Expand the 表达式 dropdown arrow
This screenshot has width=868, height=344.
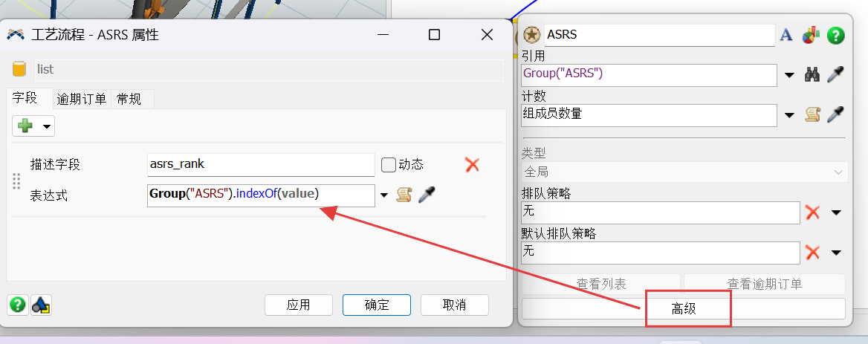point(385,195)
